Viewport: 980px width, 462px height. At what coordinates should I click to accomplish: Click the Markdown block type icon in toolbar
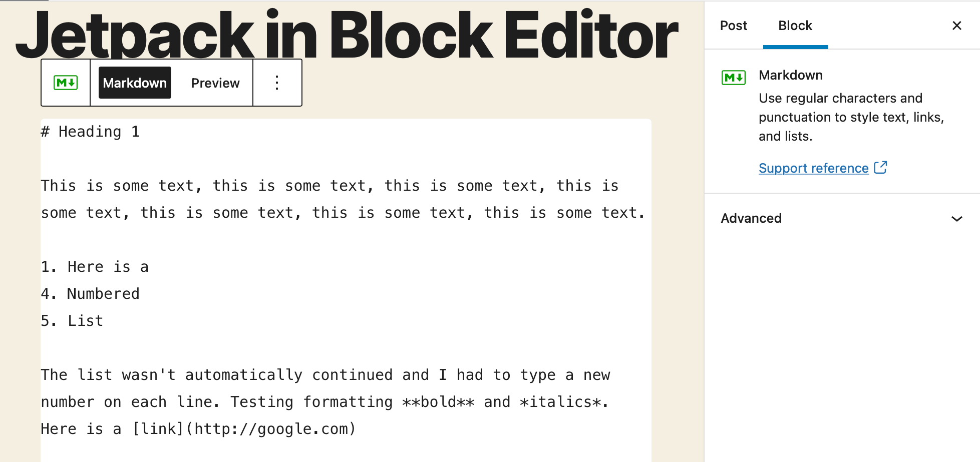click(x=66, y=83)
